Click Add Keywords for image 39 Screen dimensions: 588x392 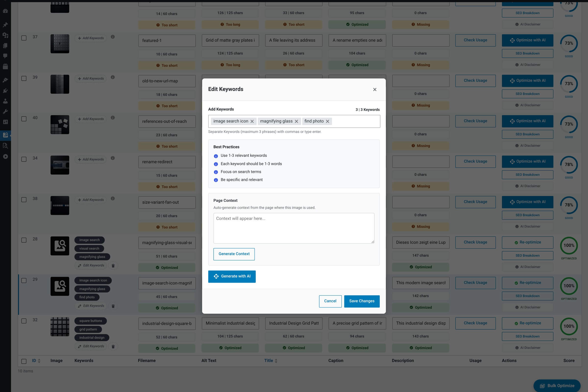pyautogui.click(x=90, y=78)
